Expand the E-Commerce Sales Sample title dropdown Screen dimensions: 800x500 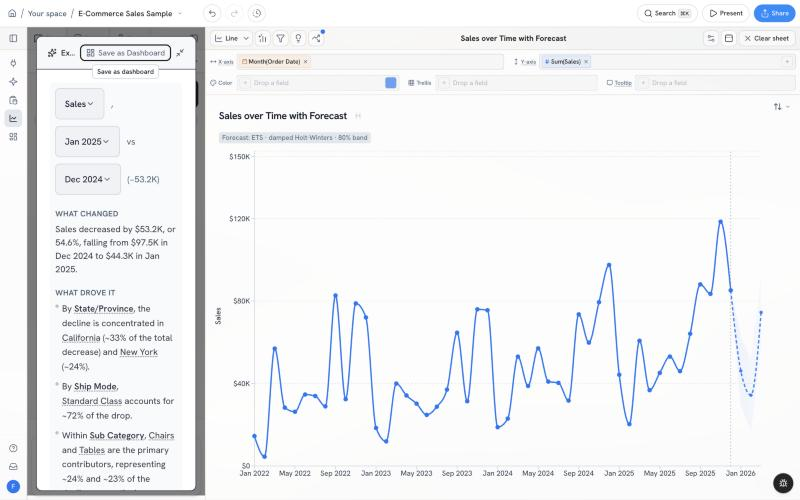click(x=180, y=13)
